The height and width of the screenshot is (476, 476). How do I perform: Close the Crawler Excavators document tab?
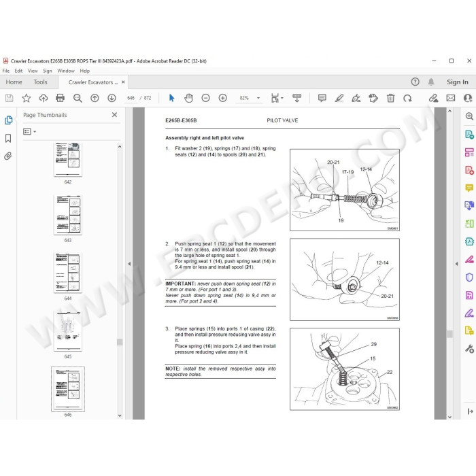tap(123, 82)
